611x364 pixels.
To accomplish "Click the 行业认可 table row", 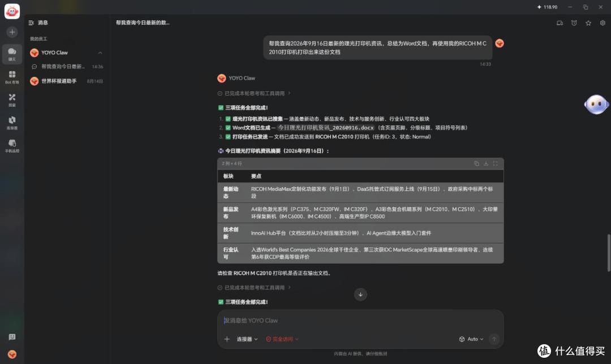I will [360, 253].
